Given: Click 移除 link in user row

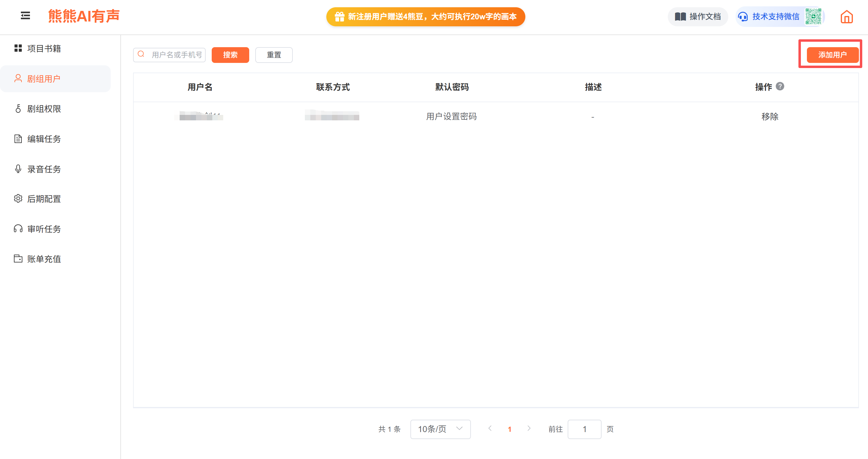Looking at the screenshot, I should coord(770,117).
